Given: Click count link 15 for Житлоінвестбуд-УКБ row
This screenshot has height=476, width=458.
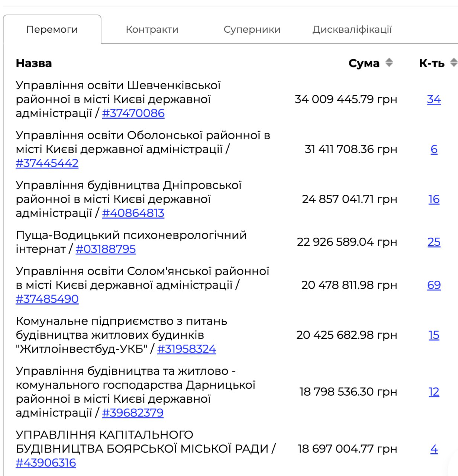Looking at the screenshot, I should (x=434, y=335).
